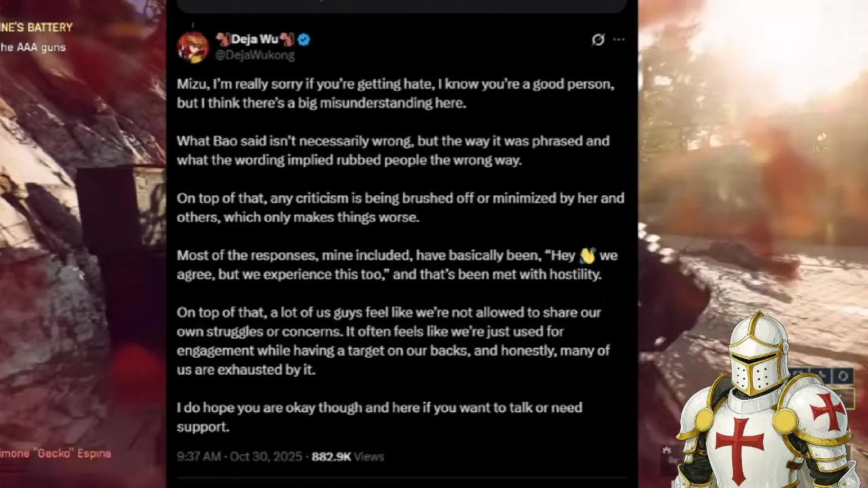
Task: Open Deja Wu's profile picture
Action: click(x=192, y=47)
